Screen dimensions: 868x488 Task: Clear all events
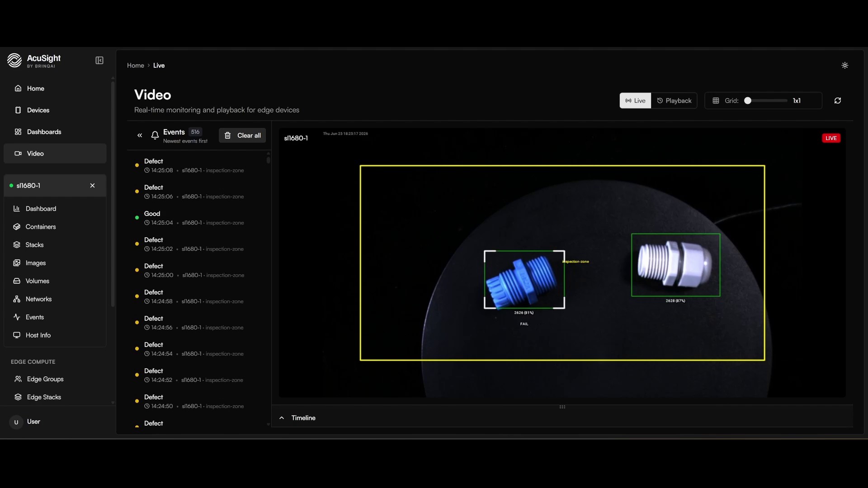pyautogui.click(x=242, y=136)
